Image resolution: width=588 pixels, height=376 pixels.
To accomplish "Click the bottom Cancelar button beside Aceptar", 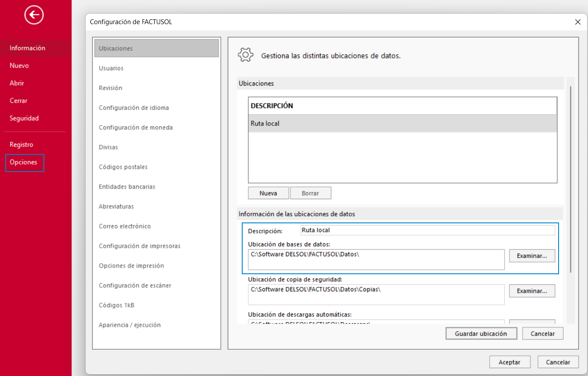I will (x=558, y=362).
